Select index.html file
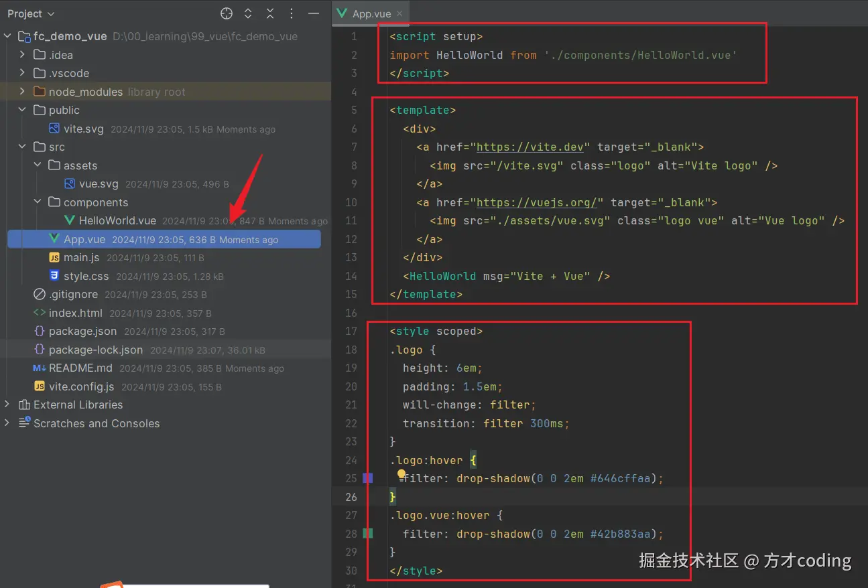The image size is (868, 588). (76, 313)
